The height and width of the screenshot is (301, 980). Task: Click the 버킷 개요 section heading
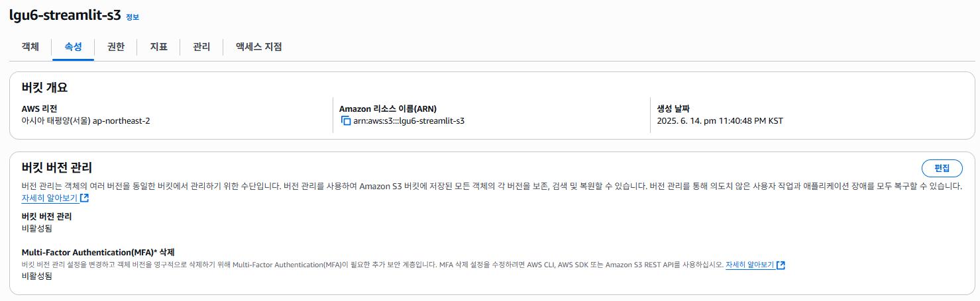pyautogui.click(x=45, y=87)
